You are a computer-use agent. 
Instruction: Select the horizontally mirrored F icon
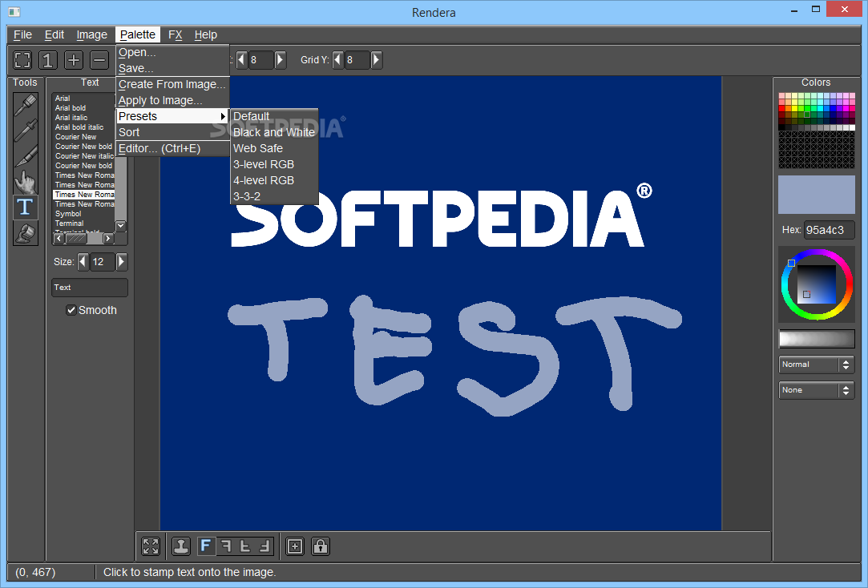[x=226, y=546]
